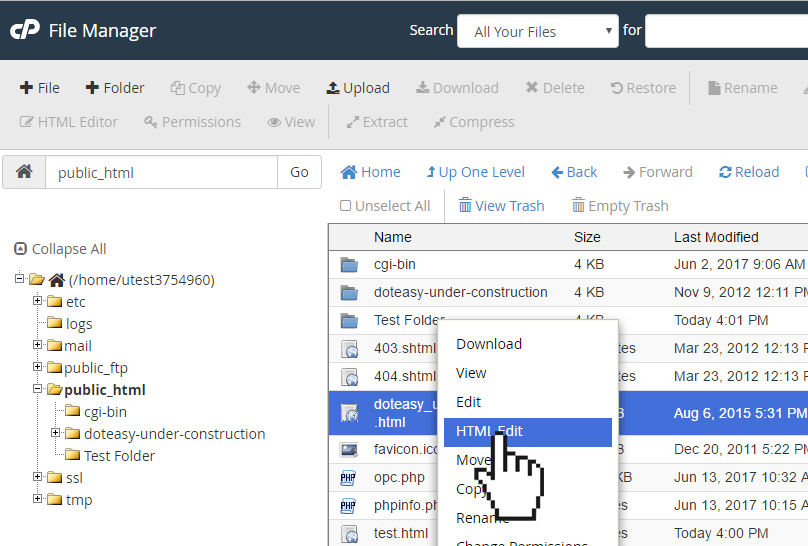Image resolution: width=808 pixels, height=546 pixels.
Task: Open the All Your Files search dropdown
Action: [537, 31]
